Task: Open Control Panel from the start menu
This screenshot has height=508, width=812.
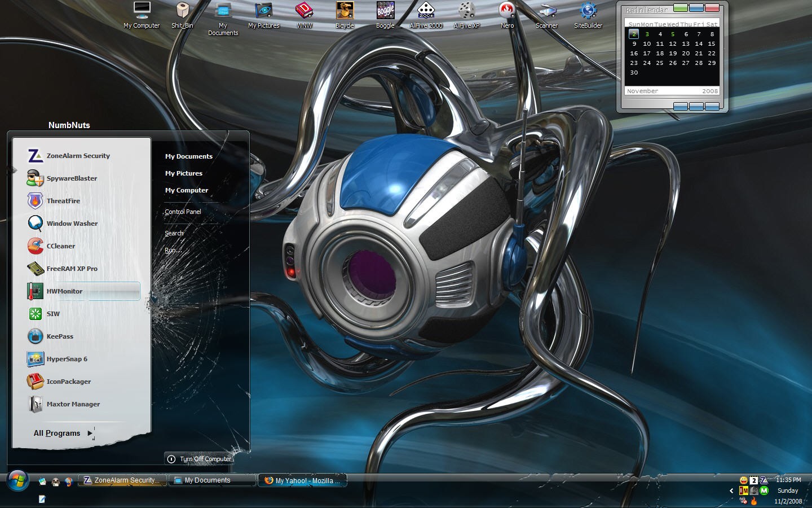Action: [x=183, y=212]
